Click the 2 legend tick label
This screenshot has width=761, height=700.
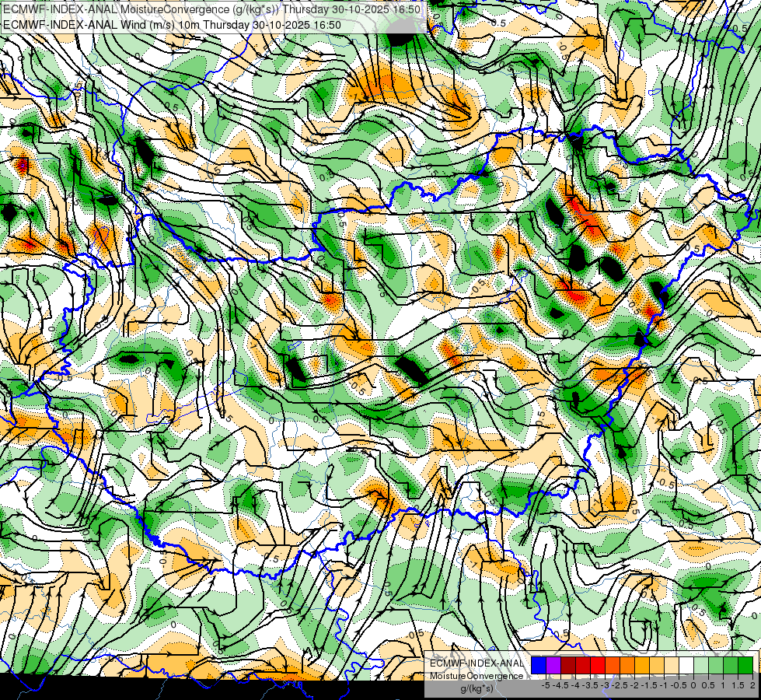coord(752,685)
